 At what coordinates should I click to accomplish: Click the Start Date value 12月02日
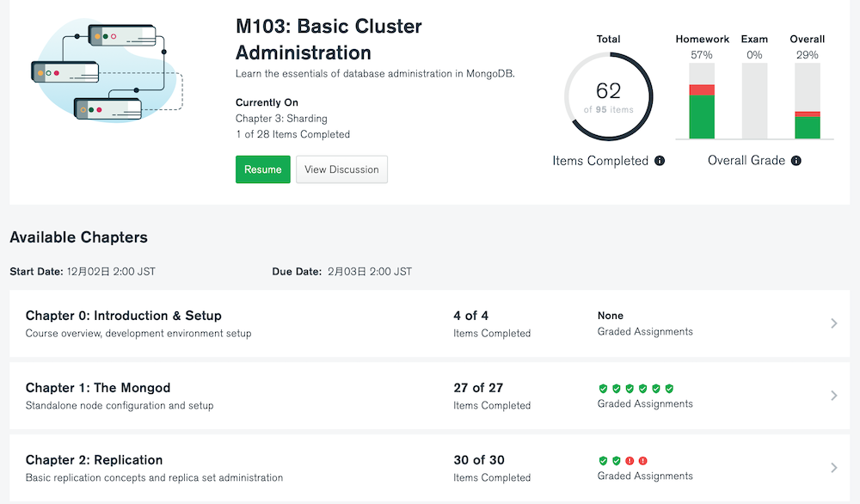pos(111,272)
